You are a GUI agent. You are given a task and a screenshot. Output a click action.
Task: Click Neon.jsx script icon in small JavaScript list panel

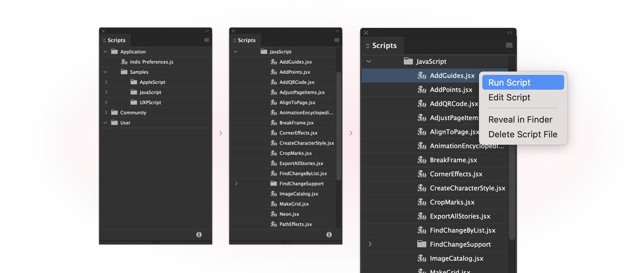(274, 214)
